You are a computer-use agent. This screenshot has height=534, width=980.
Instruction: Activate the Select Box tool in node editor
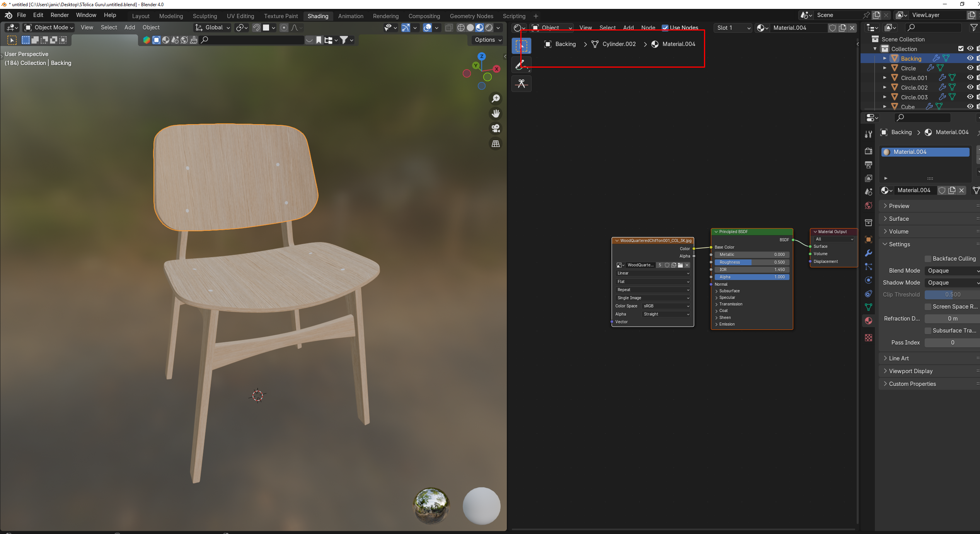point(521,46)
